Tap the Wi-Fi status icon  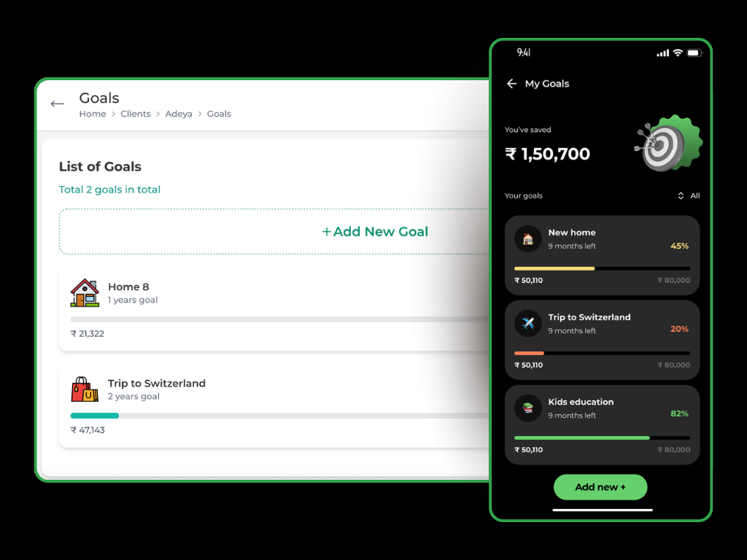click(678, 52)
